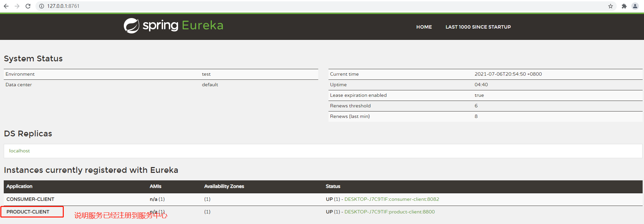Select the Environment value 'test'
Screen dimensions: 644x224
click(206, 74)
